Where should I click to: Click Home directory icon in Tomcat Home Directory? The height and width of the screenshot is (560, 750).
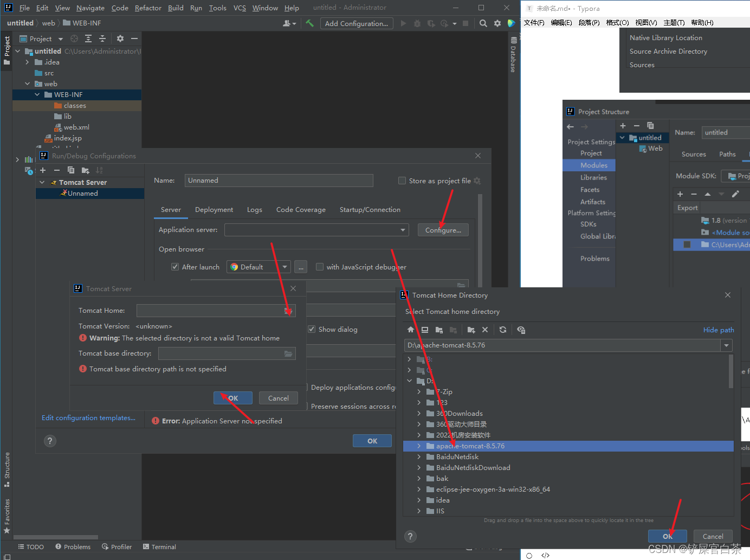point(411,330)
